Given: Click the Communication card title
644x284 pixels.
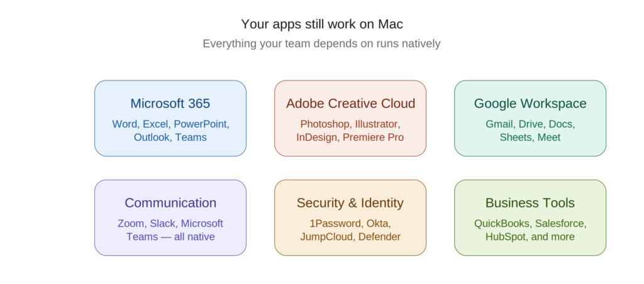Looking at the screenshot, I should (x=170, y=203).
